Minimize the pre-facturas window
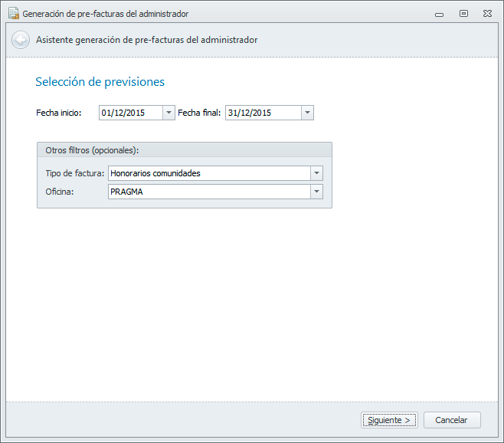 [x=439, y=14]
